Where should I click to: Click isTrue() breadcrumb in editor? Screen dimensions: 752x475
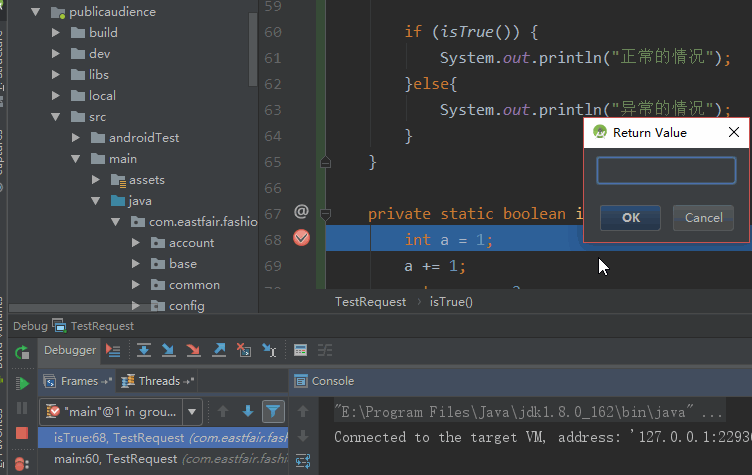pyautogui.click(x=451, y=302)
